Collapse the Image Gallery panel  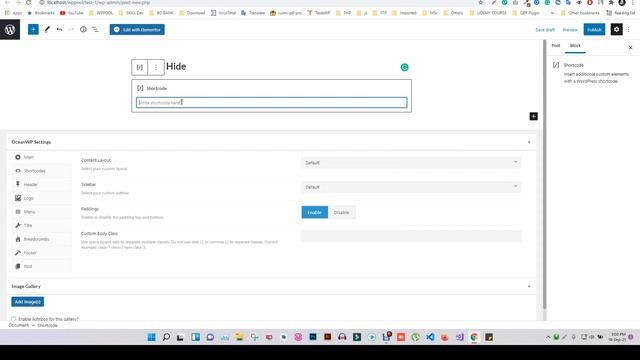(x=529, y=287)
